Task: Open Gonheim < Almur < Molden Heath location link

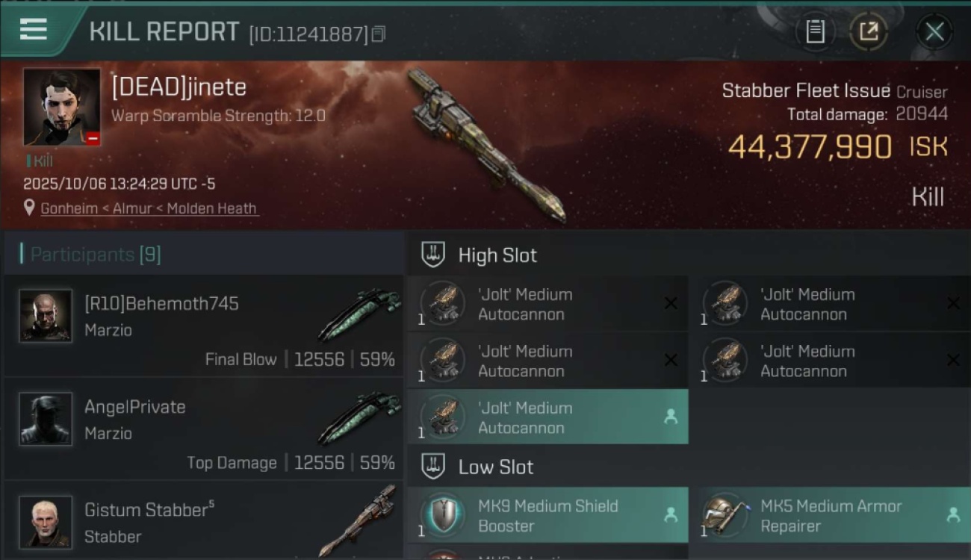Action: (149, 208)
